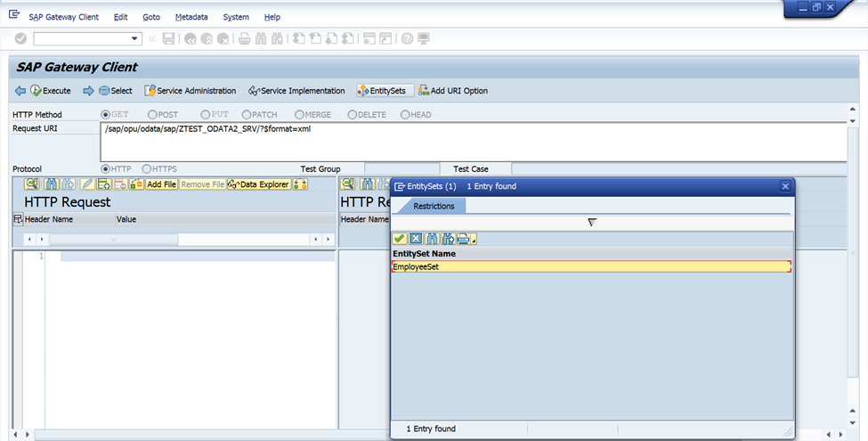This screenshot has width=868, height=441.
Task: Click the Create New Session icon in top toolbar
Action: (x=369, y=39)
